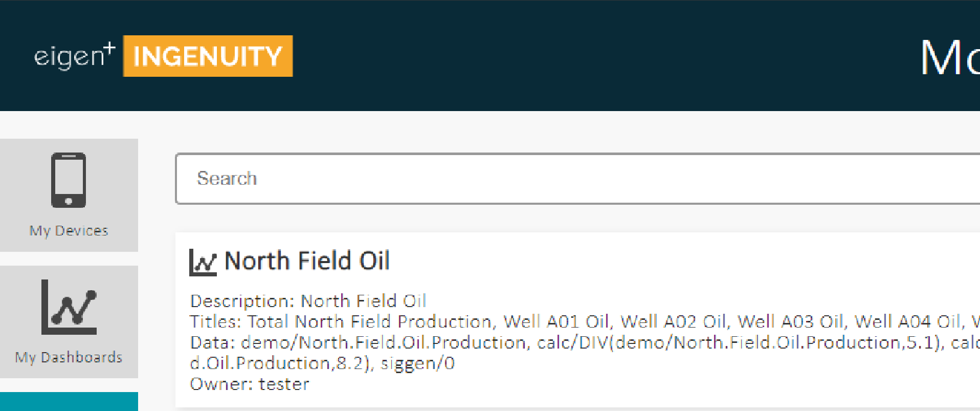Click Well A01 Oil in the Titles line
The image size is (980, 411).
pos(556,321)
